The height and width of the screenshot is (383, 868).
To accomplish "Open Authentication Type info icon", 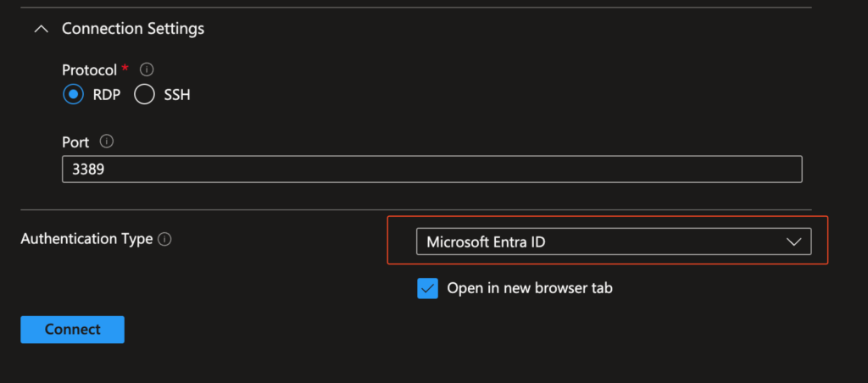I will click(165, 240).
